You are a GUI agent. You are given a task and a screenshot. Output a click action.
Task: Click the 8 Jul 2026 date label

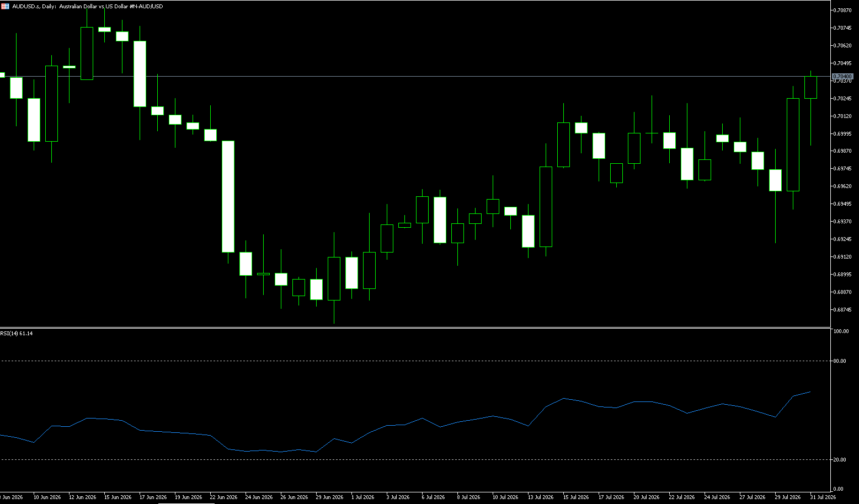click(x=470, y=497)
